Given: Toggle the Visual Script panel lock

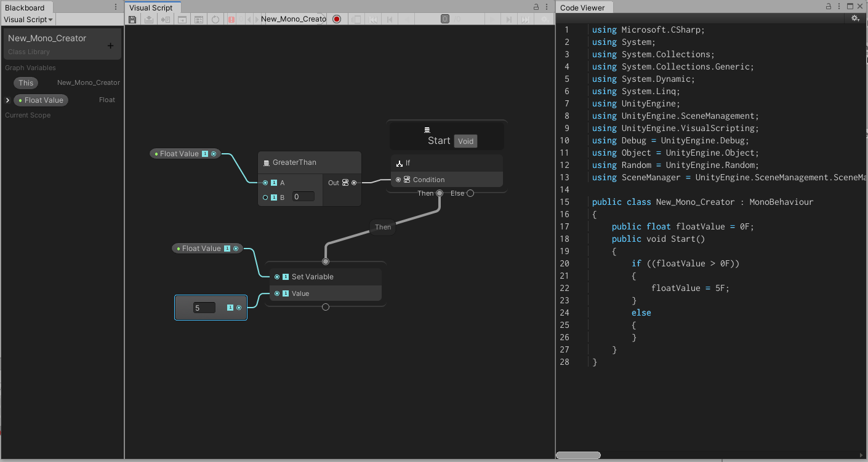Looking at the screenshot, I should 535,6.
